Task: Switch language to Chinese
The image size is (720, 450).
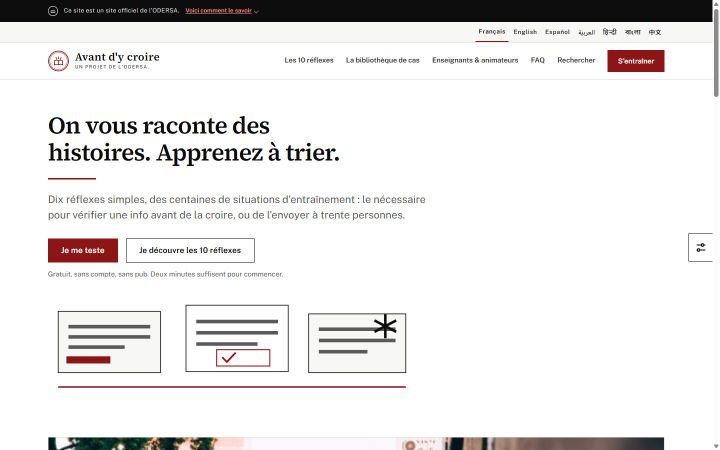Action: [655, 32]
